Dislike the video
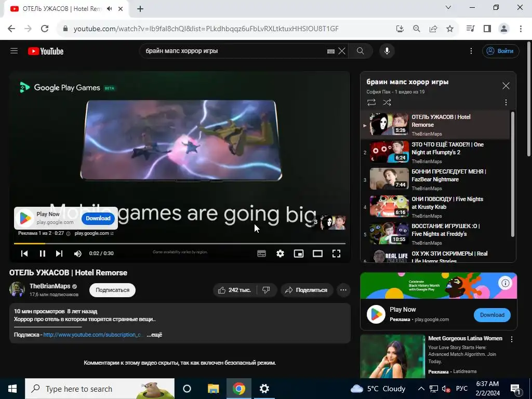This screenshot has width=532, height=399. 267,290
